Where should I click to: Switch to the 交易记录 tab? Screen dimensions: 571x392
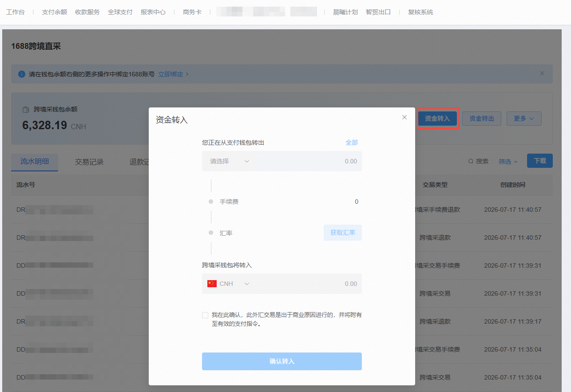point(89,162)
